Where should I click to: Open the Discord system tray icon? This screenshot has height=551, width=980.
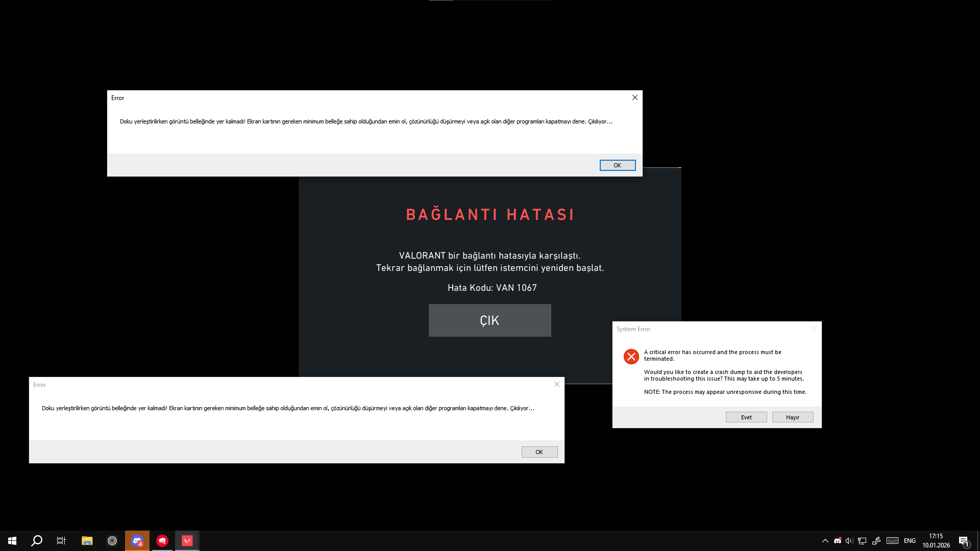(838, 541)
